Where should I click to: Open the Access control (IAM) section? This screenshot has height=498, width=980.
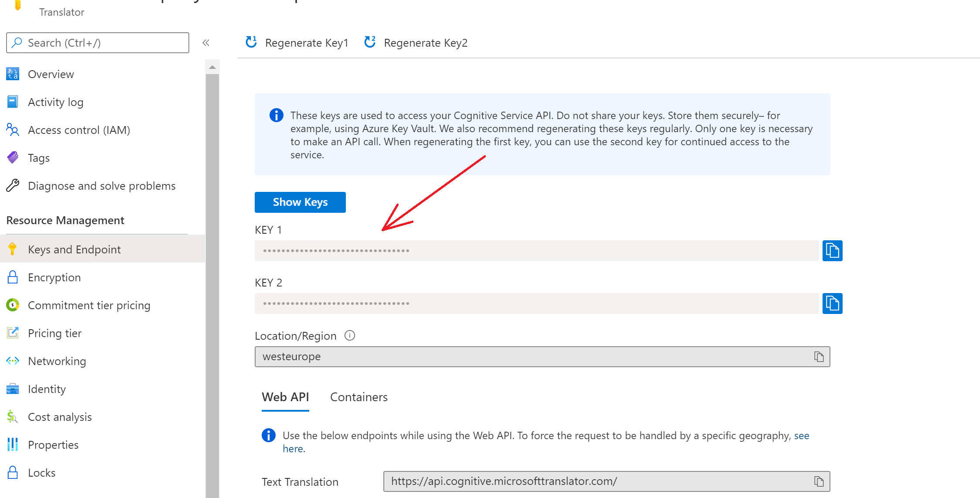[79, 130]
